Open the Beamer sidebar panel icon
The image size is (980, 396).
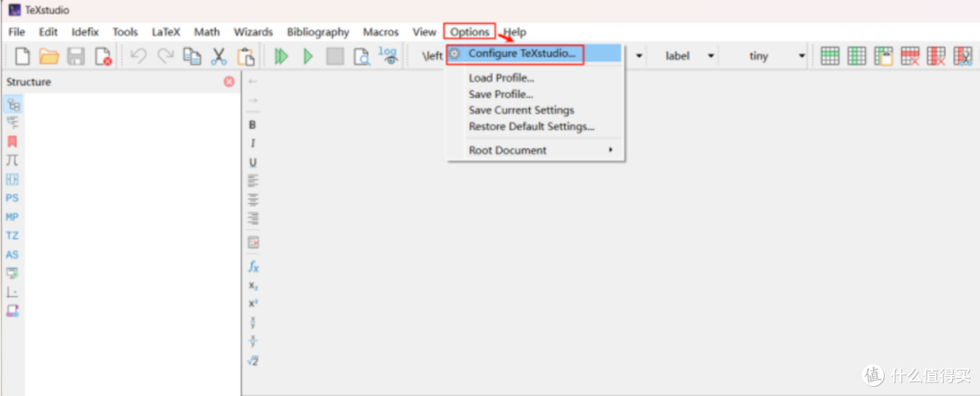point(13,273)
